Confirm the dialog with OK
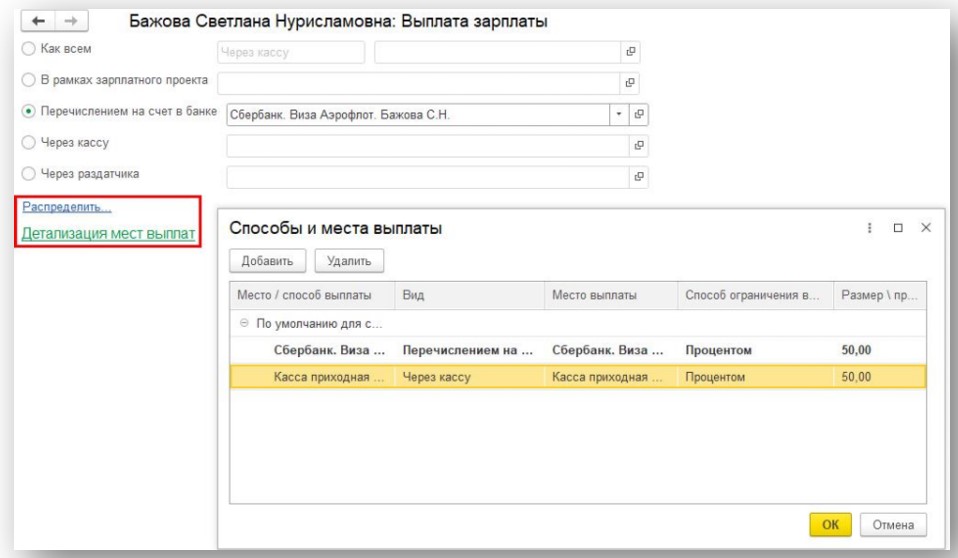958x558 pixels. click(x=829, y=524)
